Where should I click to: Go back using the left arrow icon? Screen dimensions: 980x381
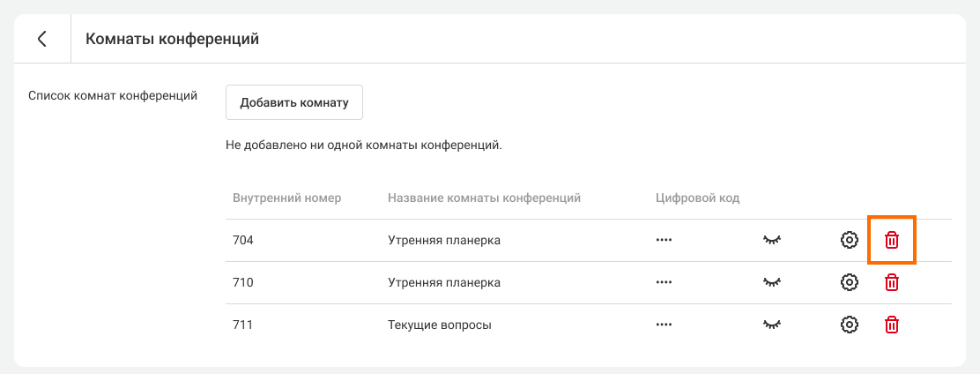[x=41, y=39]
